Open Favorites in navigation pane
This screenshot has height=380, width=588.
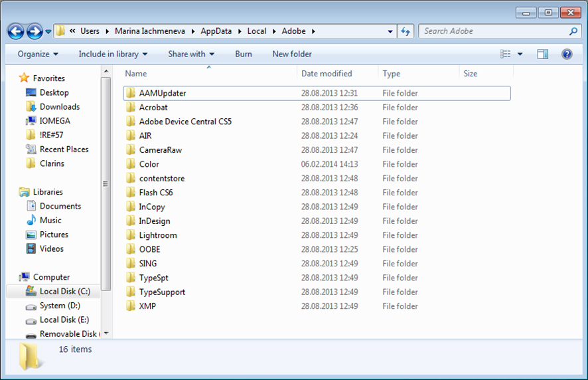tap(48, 78)
